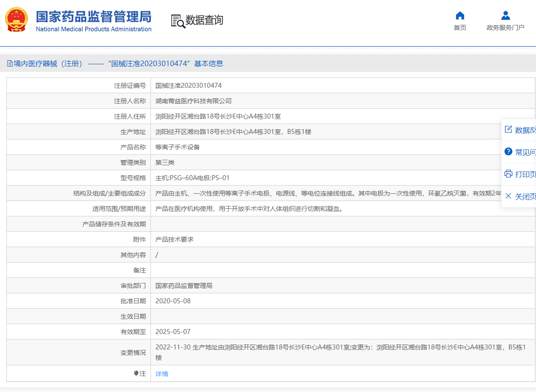Click the 打印页面 side panel label
The width and height of the screenshot is (536, 392).
point(526,174)
